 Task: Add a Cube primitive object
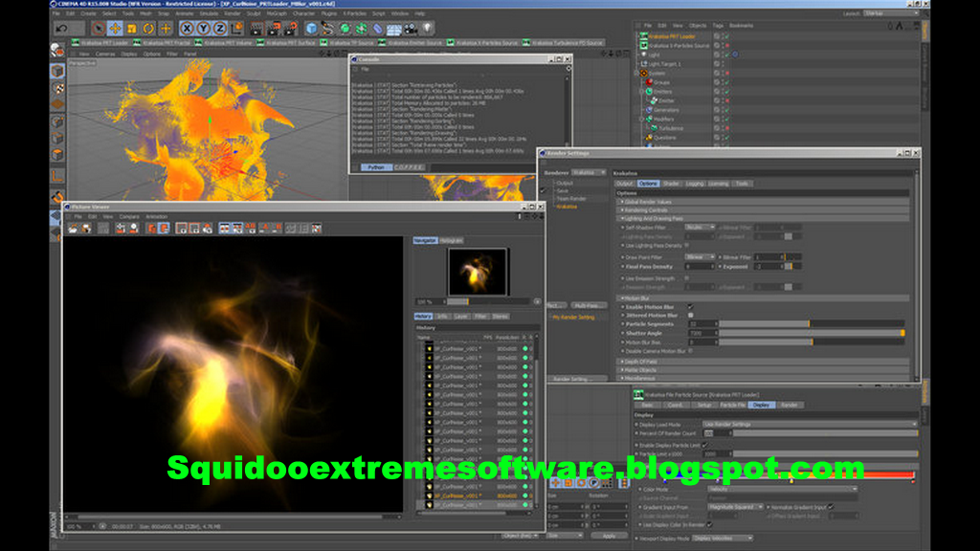pyautogui.click(x=311, y=28)
